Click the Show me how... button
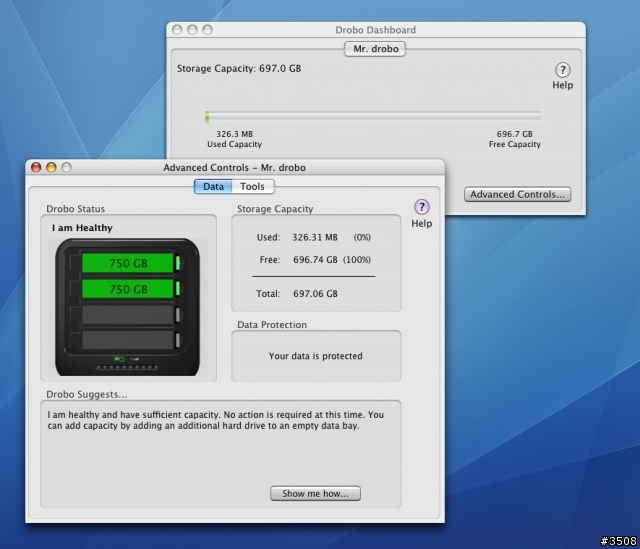 [x=315, y=493]
